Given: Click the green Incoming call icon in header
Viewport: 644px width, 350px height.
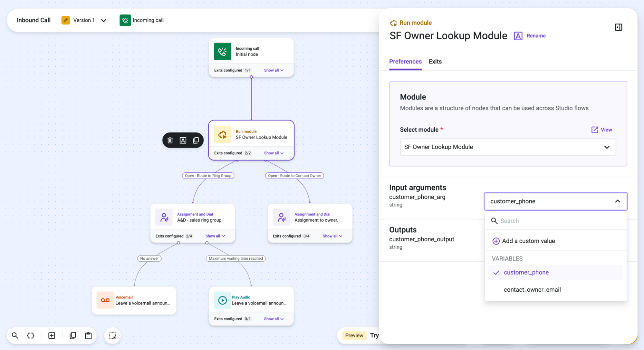Looking at the screenshot, I should coord(125,20).
